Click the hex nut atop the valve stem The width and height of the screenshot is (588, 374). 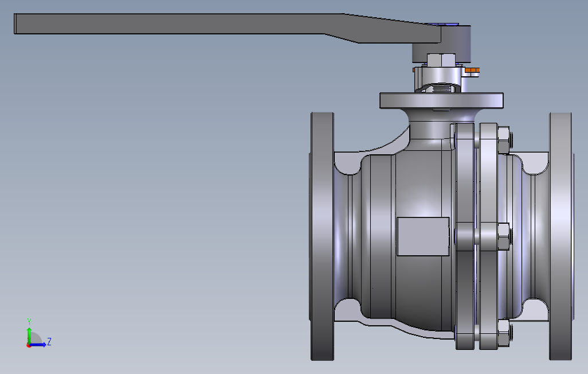[441, 60]
